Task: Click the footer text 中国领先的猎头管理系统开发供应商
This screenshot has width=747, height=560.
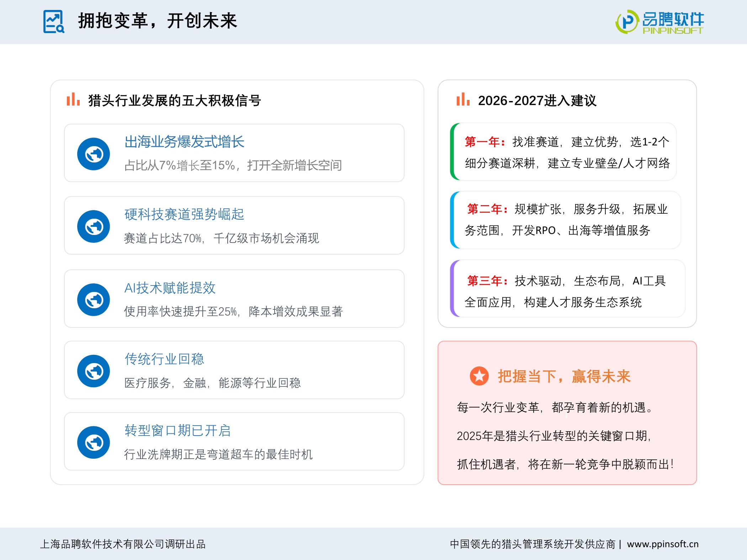Action: pyautogui.click(x=533, y=544)
